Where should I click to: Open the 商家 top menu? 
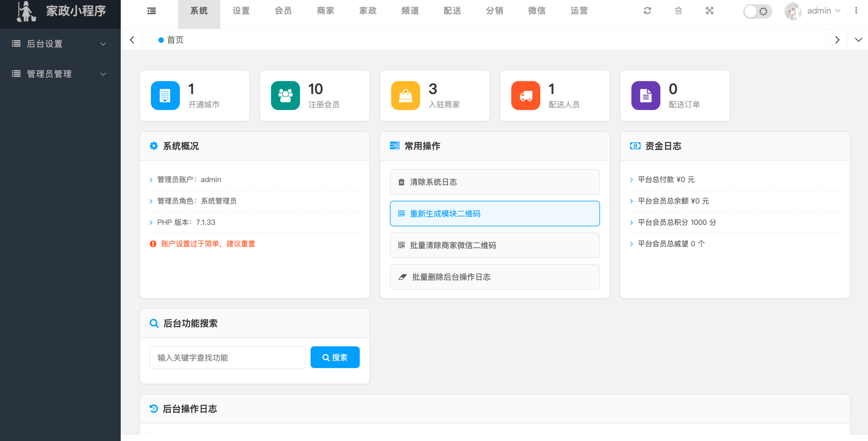point(325,11)
